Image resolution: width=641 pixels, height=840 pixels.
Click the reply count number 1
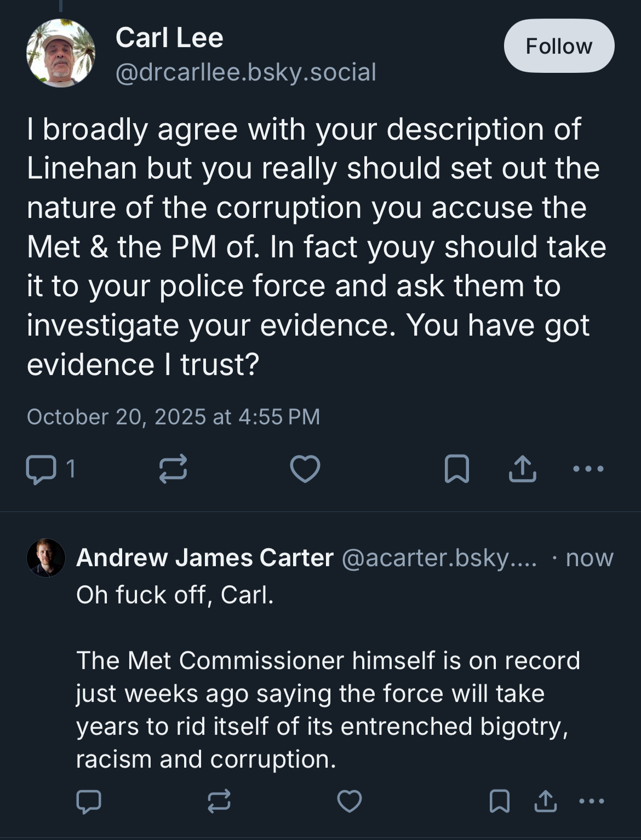point(71,469)
